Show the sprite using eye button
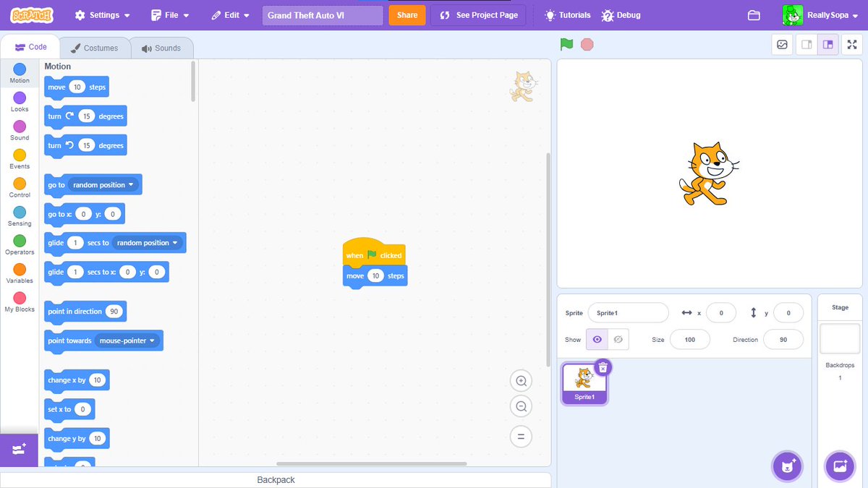The width and height of the screenshot is (868, 488). tap(597, 339)
